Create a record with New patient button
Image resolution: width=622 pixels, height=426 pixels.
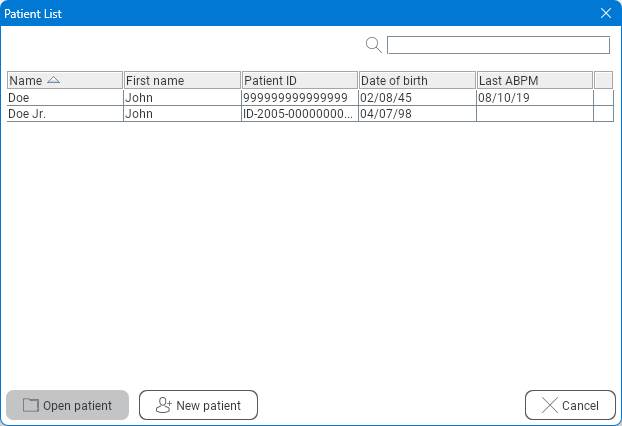pos(198,405)
